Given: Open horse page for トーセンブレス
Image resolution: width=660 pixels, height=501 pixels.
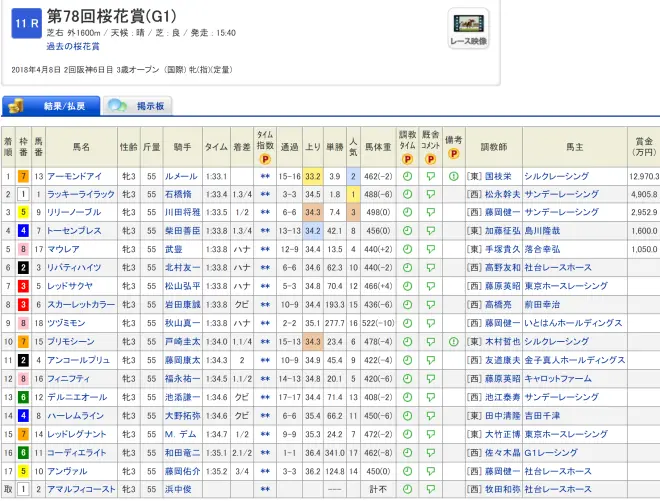Looking at the screenshot, I should click(73, 231).
